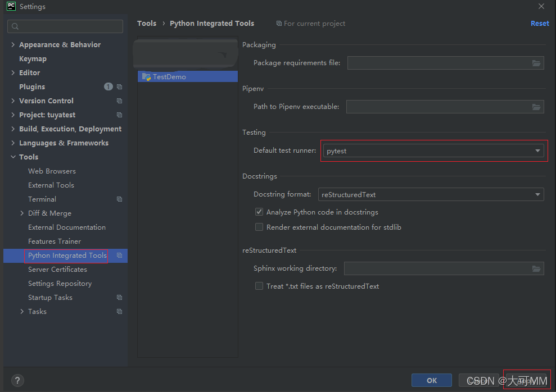Click the project-level icon beside Project: tuyatest
Image resolution: width=556 pixels, height=392 pixels.
pyautogui.click(x=120, y=115)
